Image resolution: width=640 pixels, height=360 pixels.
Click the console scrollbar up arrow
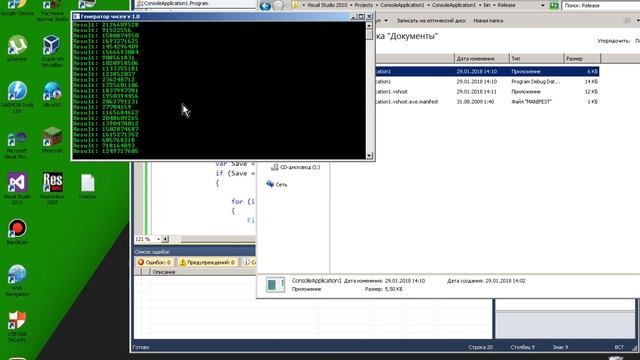point(369,25)
